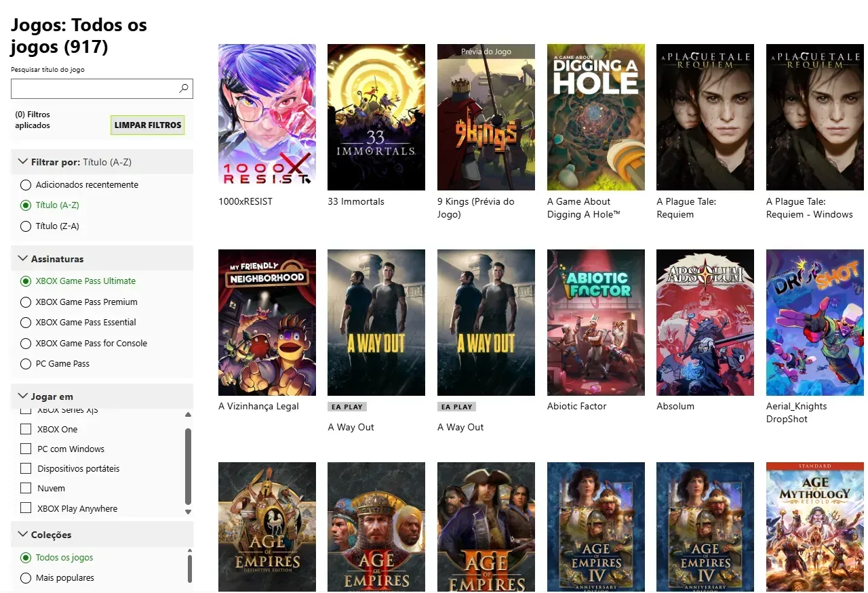This screenshot has height=593, width=868.
Task: Select the Título (A-Z) radio button
Action: coord(26,205)
